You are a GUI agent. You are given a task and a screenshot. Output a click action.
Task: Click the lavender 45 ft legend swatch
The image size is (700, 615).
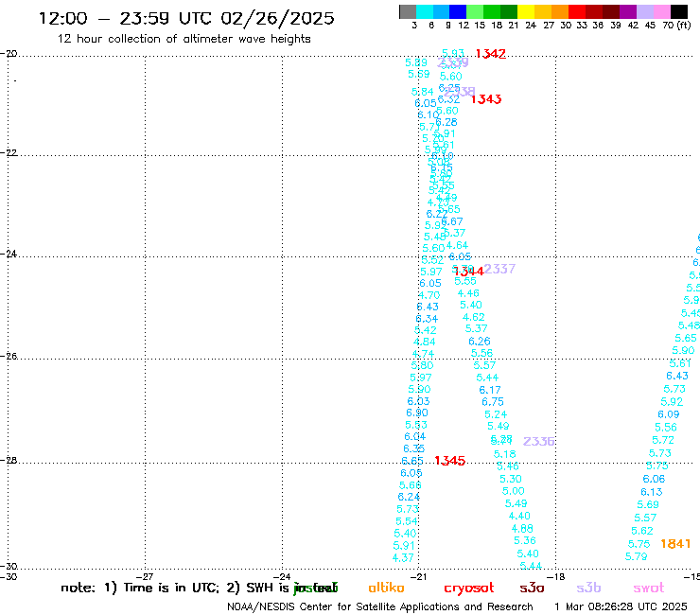coord(644,11)
